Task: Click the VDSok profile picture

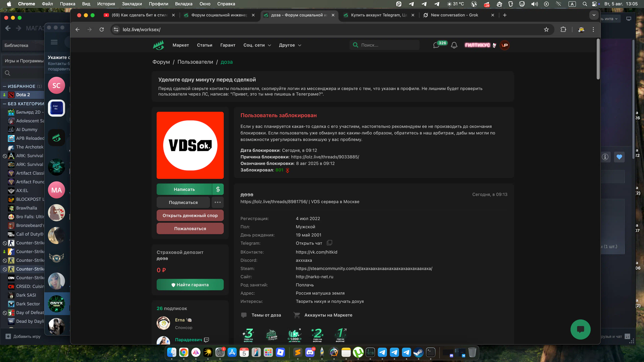Action: pyautogui.click(x=190, y=145)
